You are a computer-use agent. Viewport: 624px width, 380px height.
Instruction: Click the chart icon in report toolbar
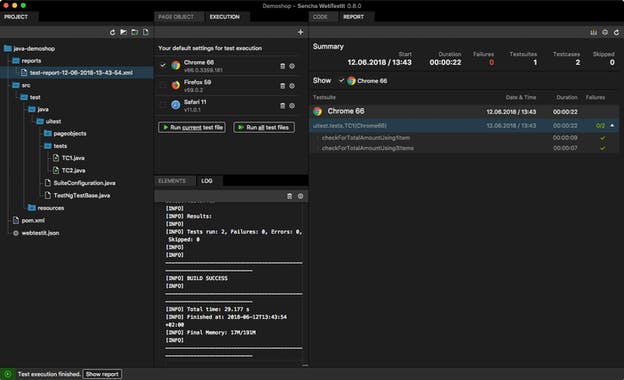pos(593,32)
